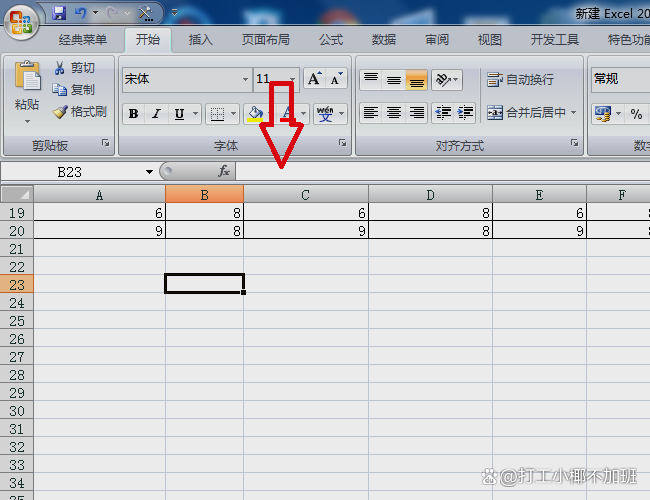The width and height of the screenshot is (650, 500).
Task: Click into the formula bar
Action: coord(443,171)
